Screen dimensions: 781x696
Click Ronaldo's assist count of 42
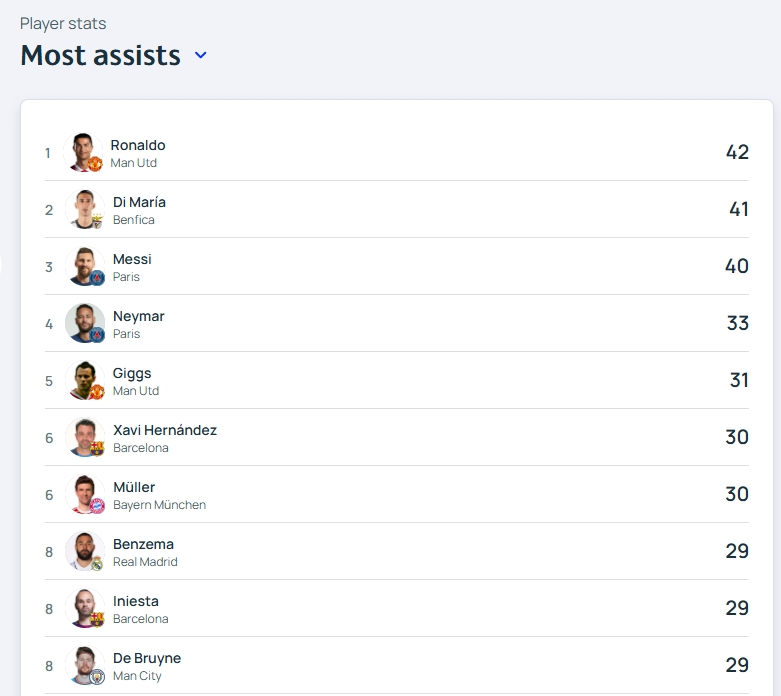pyautogui.click(x=737, y=152)
